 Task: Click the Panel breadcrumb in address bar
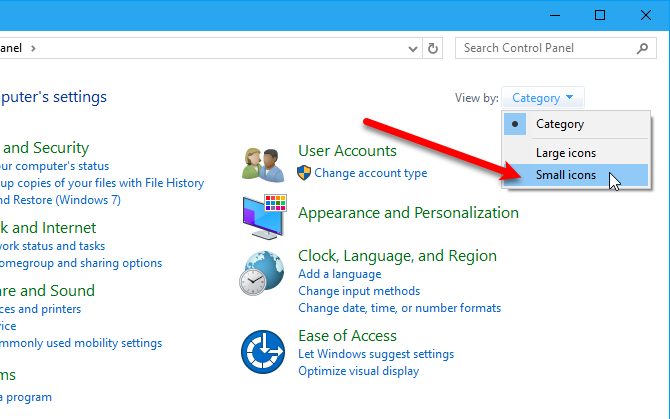(x=11, y=48)
